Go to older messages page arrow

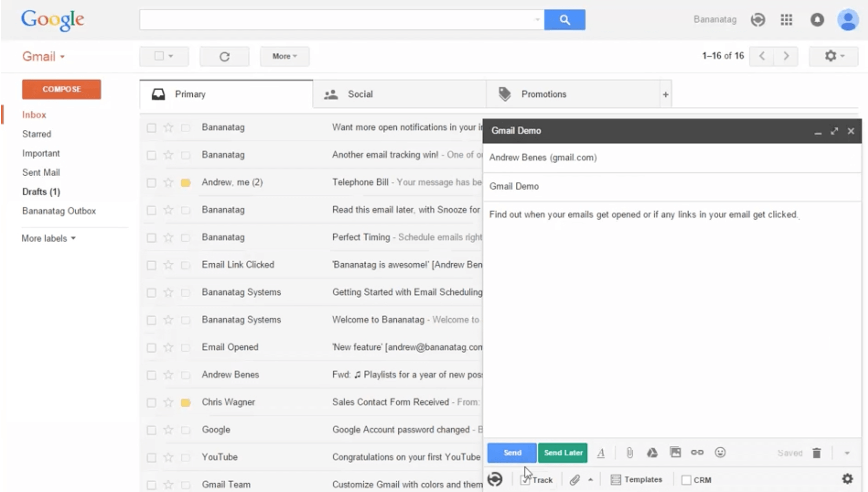[x=786, y=56]
